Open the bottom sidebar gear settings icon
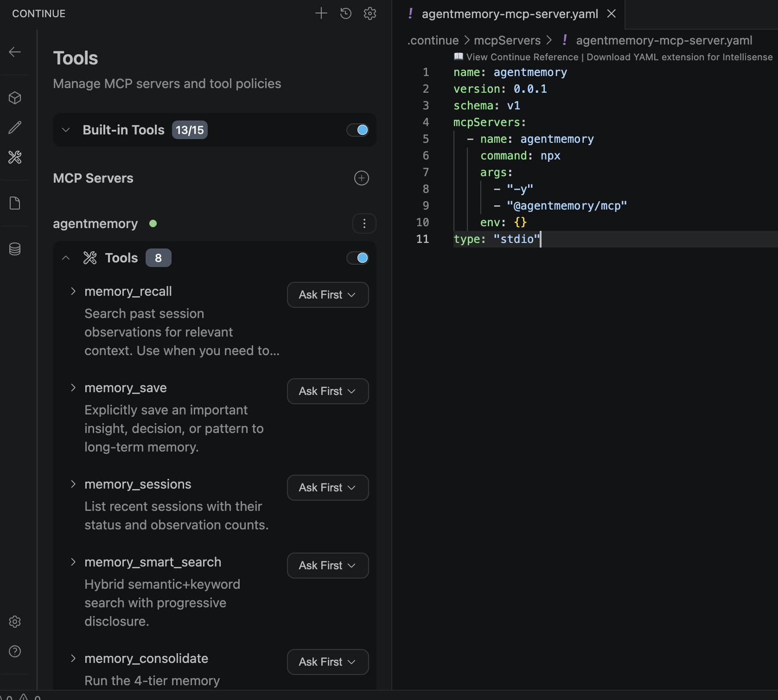 pos(15,622)
